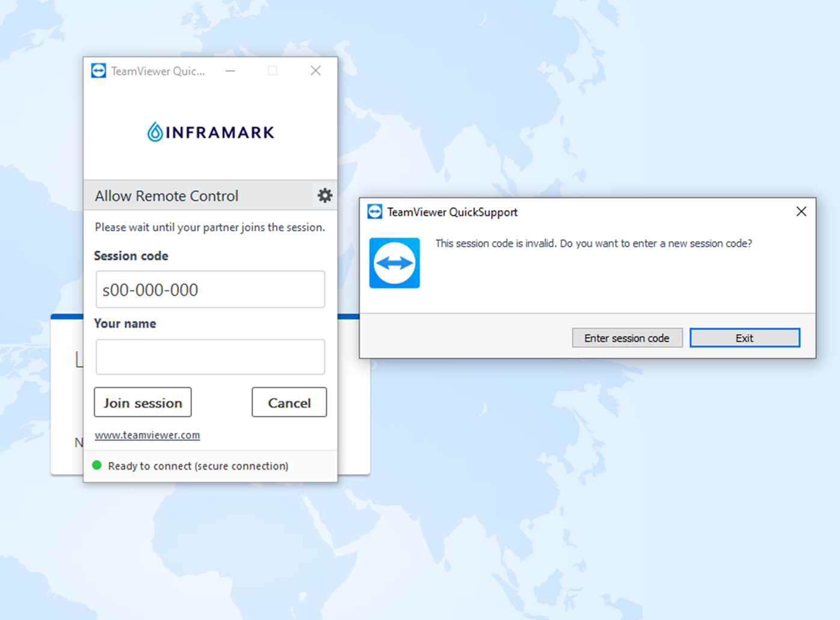
Task: Click the Inframark logo
Action: [210, 132]
